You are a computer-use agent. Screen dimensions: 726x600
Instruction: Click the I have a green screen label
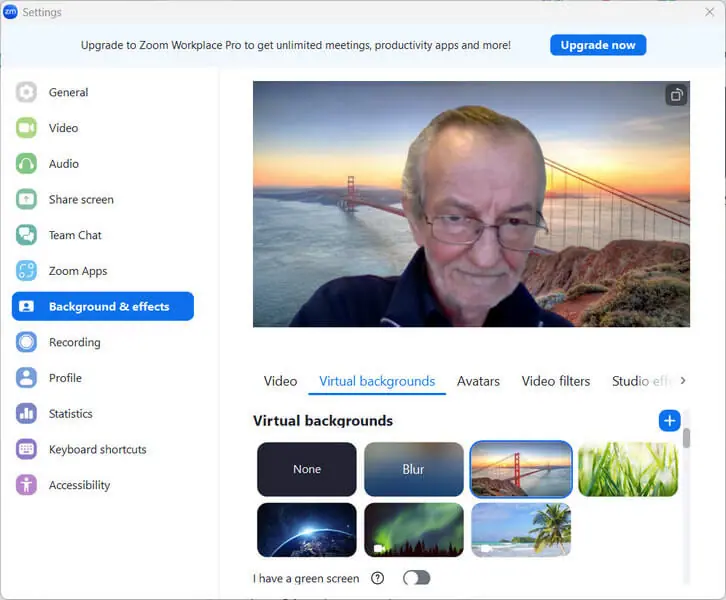point(306,578)
